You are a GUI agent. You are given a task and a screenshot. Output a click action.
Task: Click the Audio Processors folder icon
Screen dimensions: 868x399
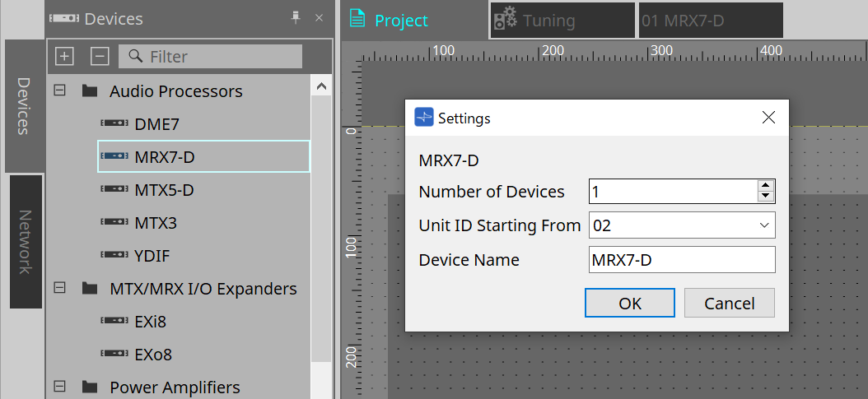[90, 90]
